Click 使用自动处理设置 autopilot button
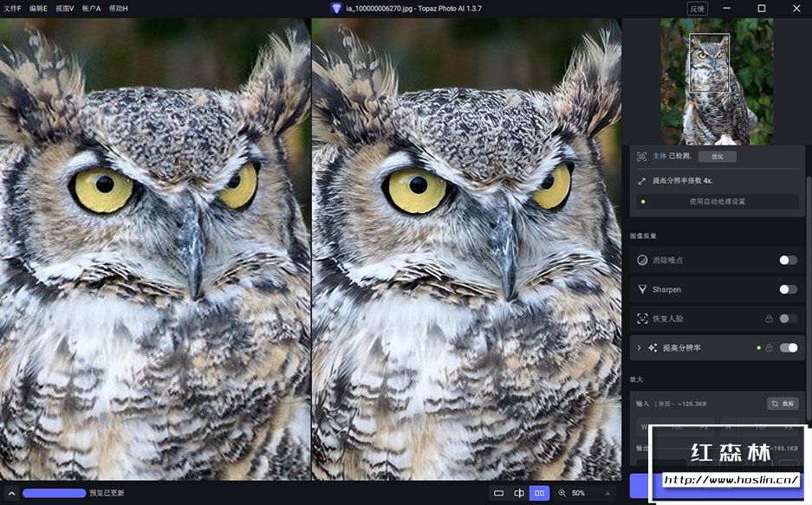Viewport: 812px width, 505px height. click(x=718, y=201)
